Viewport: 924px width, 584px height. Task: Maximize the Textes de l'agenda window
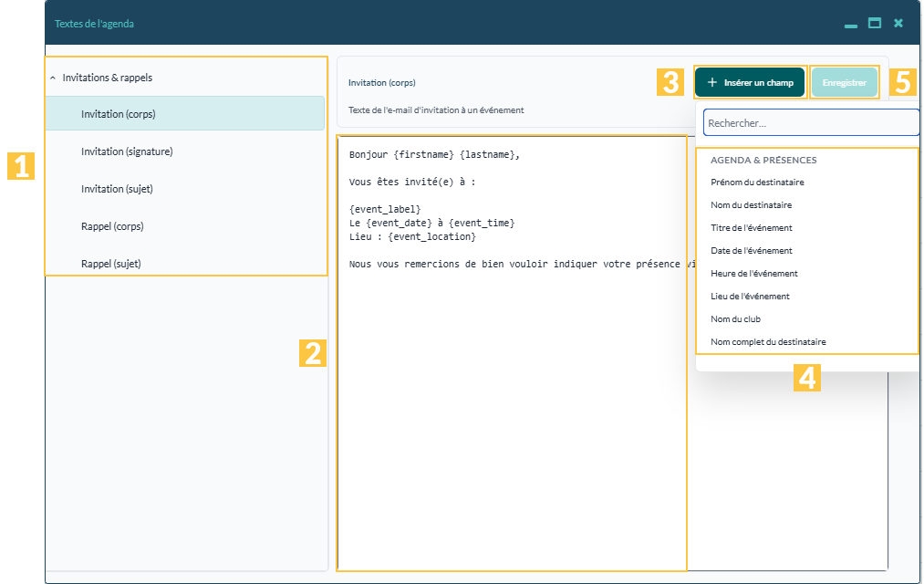click(x=875, y=23)
